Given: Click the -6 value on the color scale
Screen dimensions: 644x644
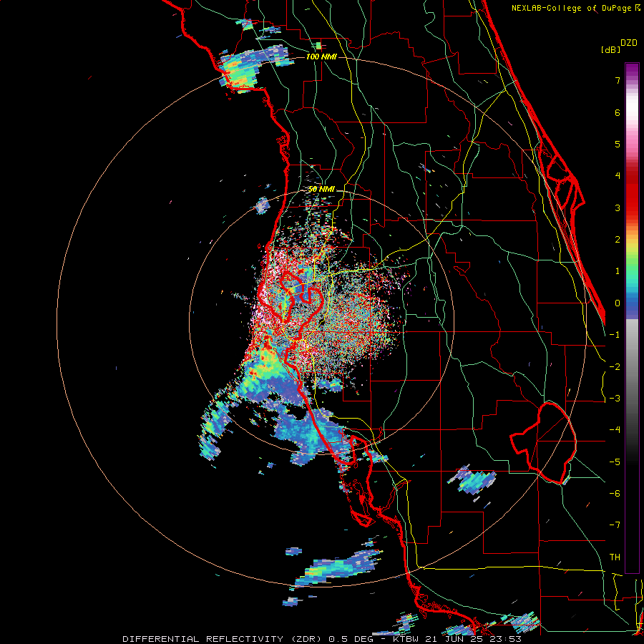Looking at the screenshot, I should [x=615, y=493].
